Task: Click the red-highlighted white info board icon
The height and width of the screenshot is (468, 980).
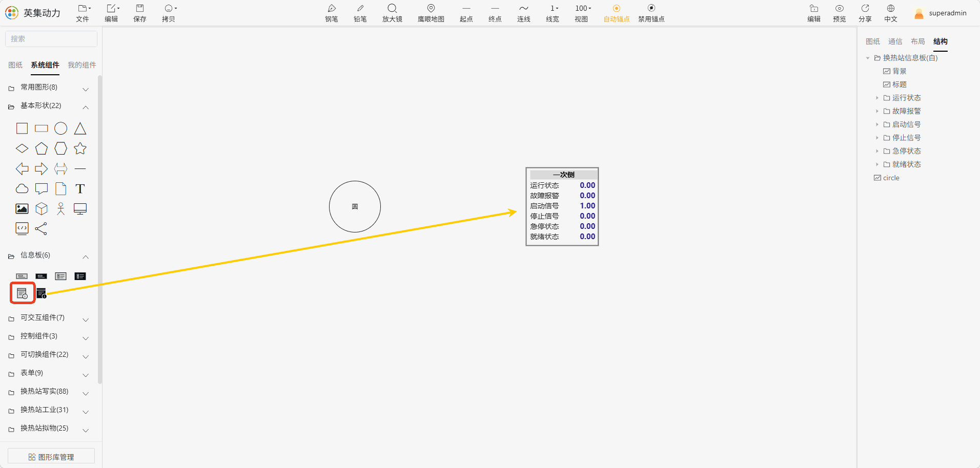Action: tap(22, 293)
